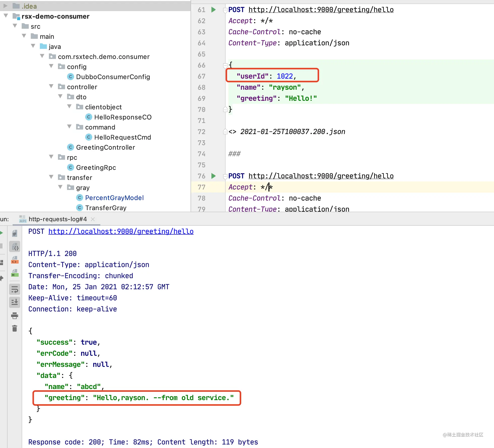
Task: Toggle the JSON body fold on line 66
Action: (x=225, y=66)
